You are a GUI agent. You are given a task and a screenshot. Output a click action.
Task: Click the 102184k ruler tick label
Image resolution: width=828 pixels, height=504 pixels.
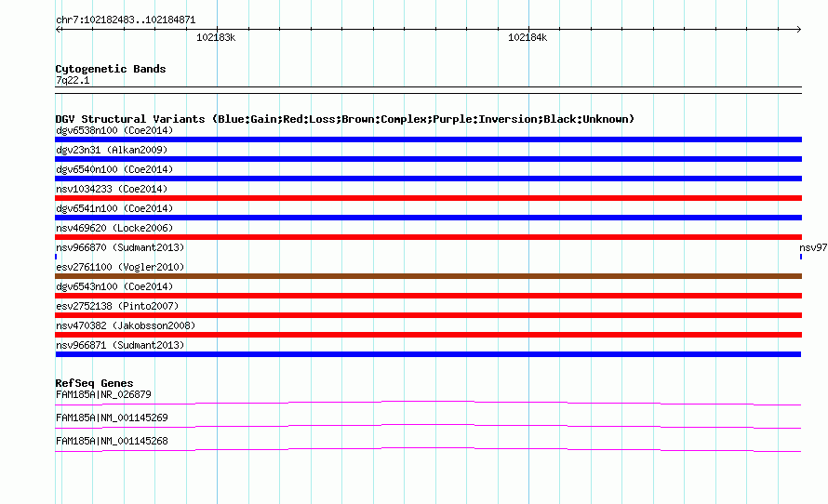click(x=528, y=37)
